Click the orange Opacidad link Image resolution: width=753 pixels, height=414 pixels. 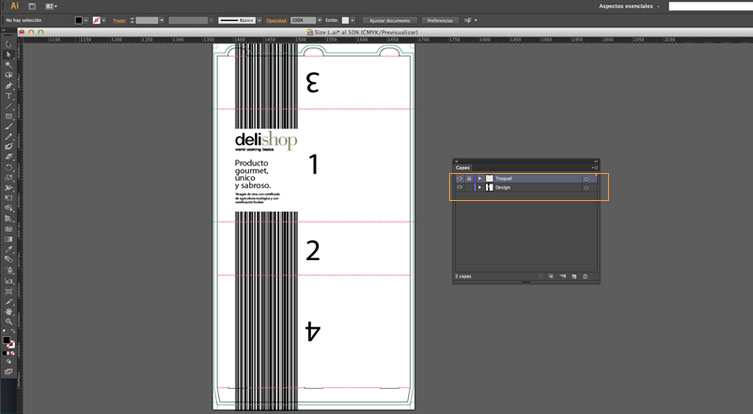pos(276,20)
